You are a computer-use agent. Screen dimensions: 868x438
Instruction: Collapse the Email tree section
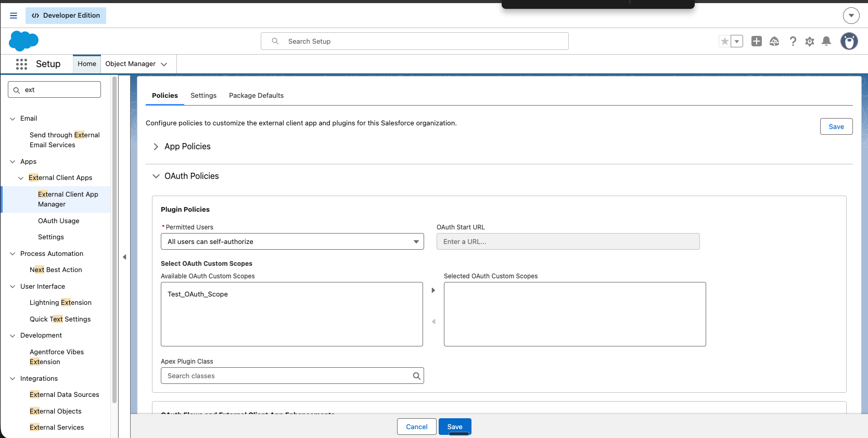[x=12, y=119]
